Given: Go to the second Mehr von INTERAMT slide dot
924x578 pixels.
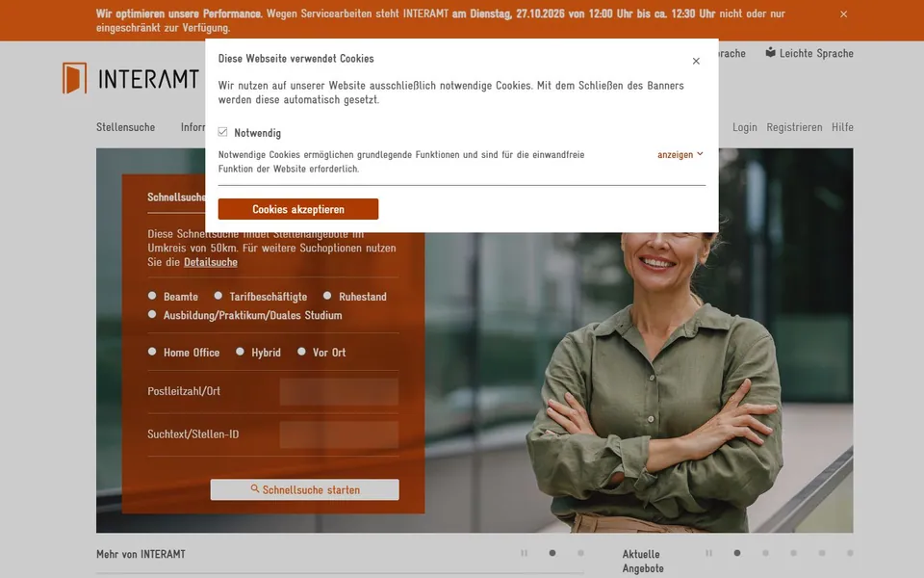Looking at the screenshot, I should pyautogui.click(x=580, y=553).
